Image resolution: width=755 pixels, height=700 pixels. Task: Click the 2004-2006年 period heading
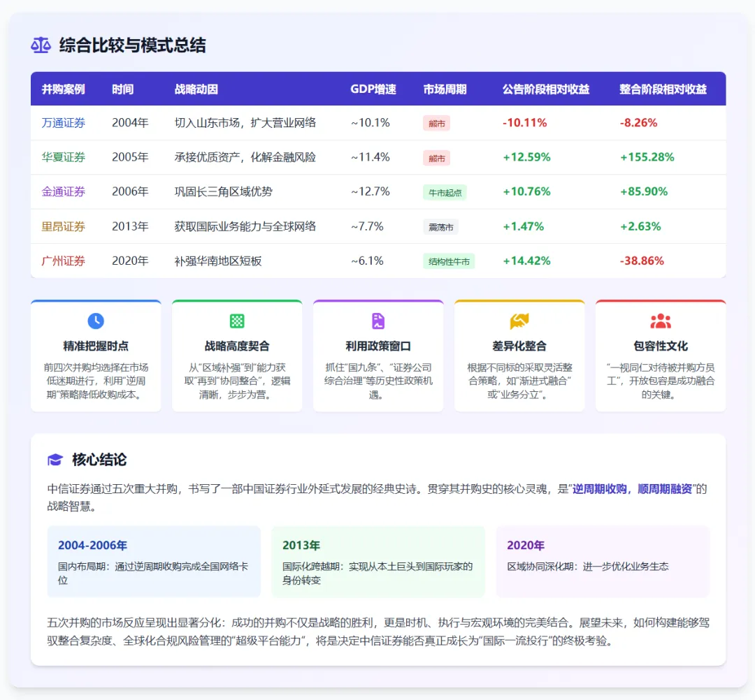click(92, 545)
